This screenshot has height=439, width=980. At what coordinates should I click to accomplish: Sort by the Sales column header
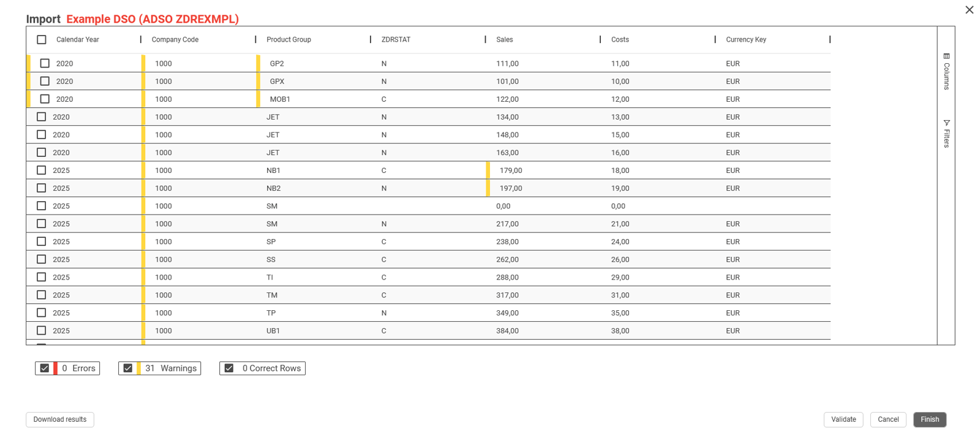505,40
